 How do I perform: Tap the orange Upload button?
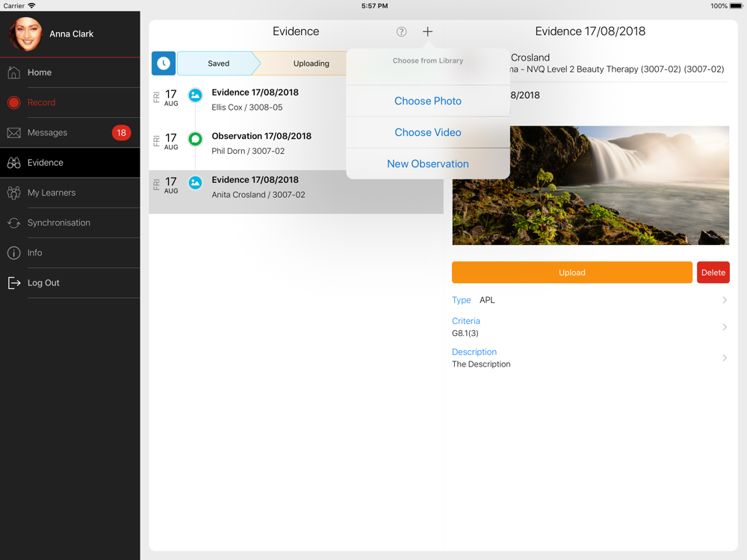pyautogui.click(x=571, y=273)
